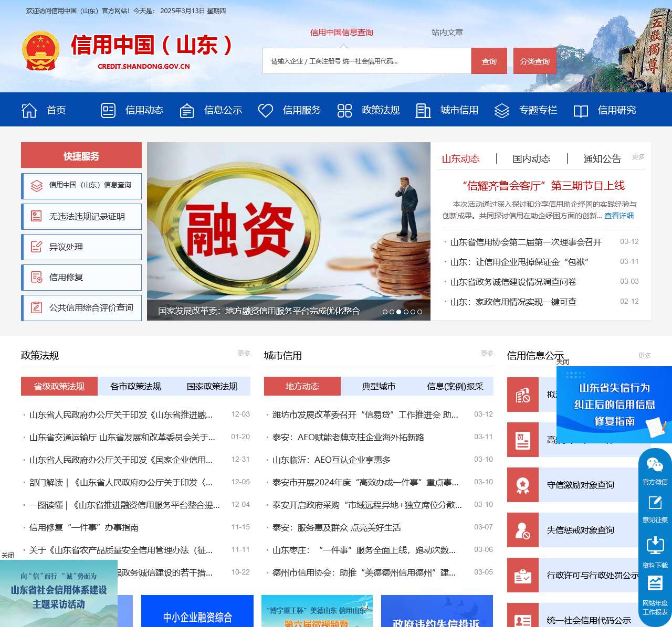Select the 典型城市 tab
This screenshot has height=627, width=672.
point(379,386)
